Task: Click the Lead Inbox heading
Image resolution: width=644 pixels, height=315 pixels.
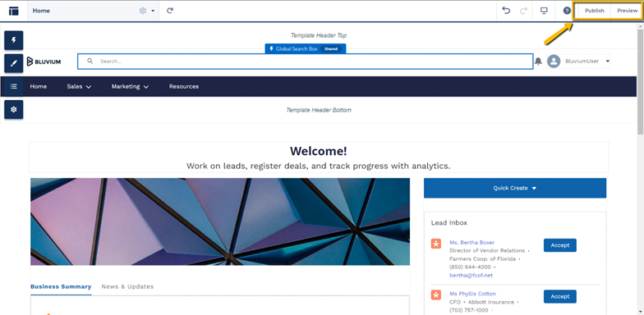Action: (448, 223)
